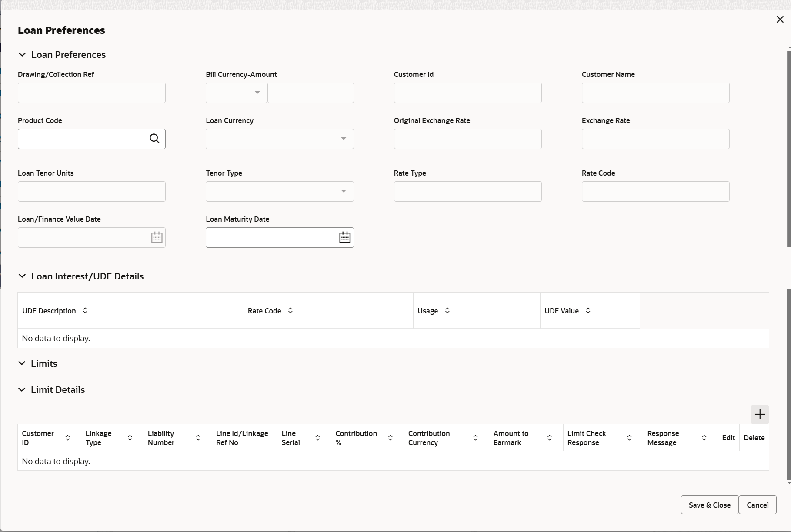Open the Loan/Finance Value Date calendar icon

[157, 237]
